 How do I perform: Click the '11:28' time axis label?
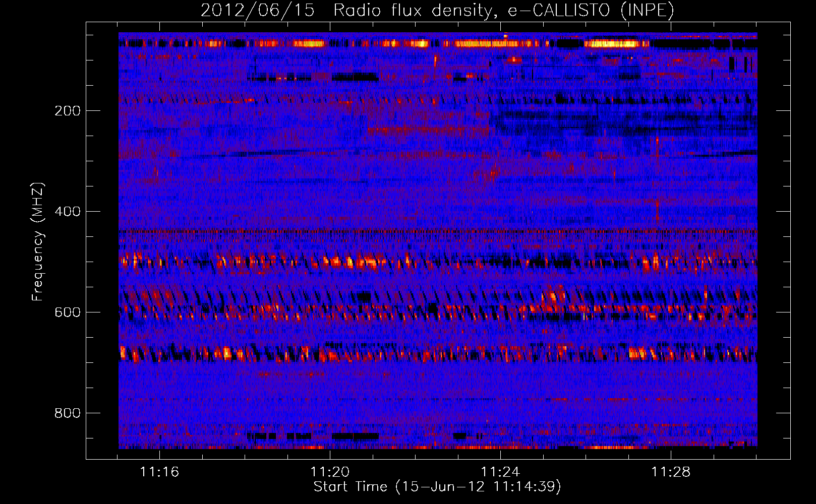pos(671,472)
